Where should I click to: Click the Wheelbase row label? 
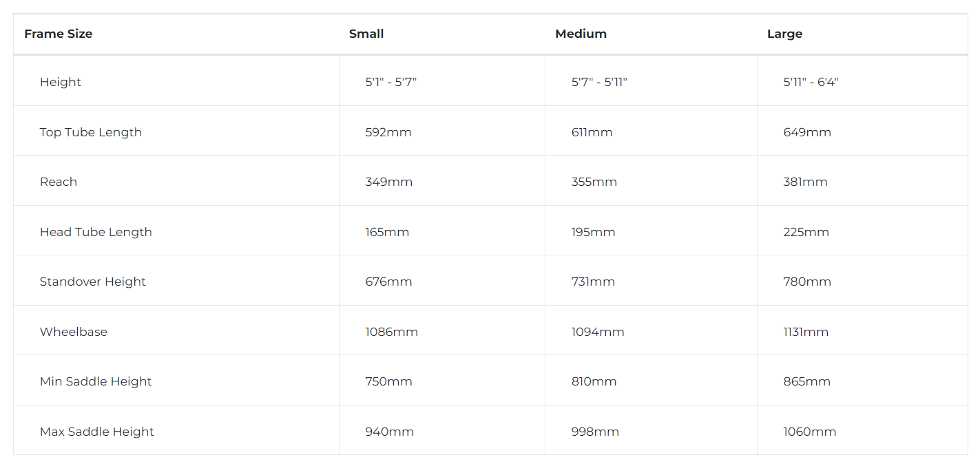[74, 332]
